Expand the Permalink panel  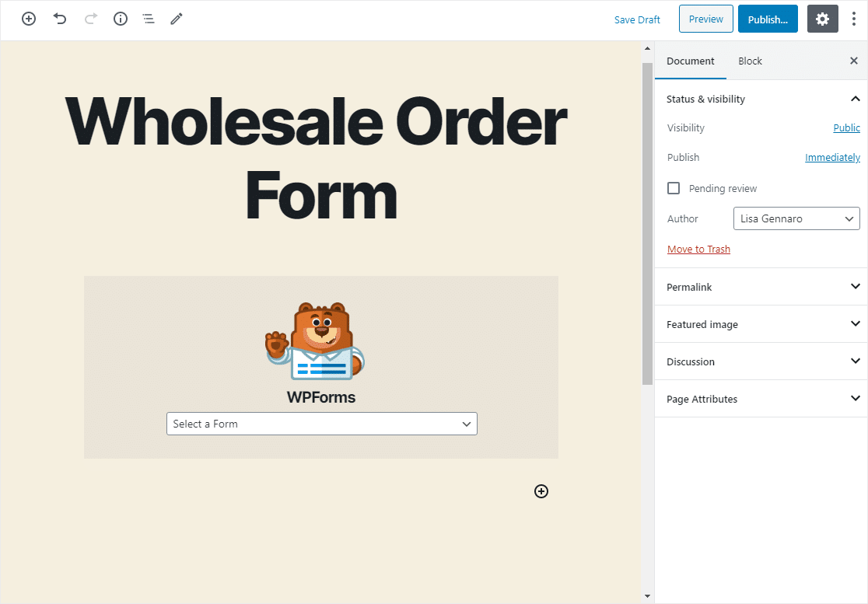761,287
